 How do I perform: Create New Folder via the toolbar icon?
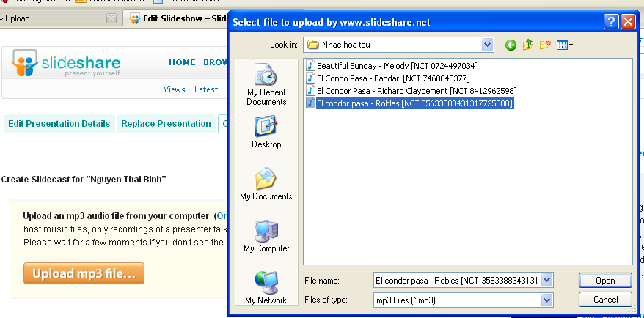(545, 45)
